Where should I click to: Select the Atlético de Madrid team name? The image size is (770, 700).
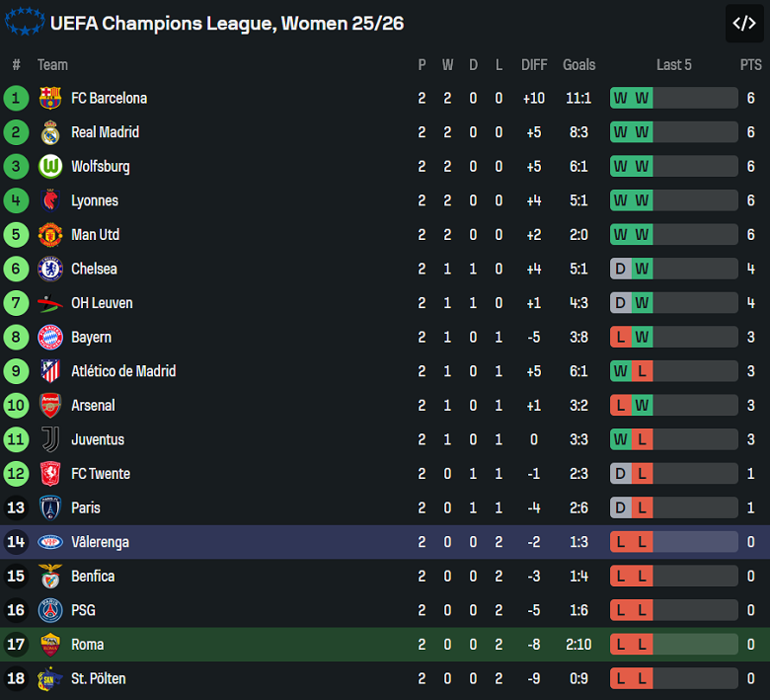[x=123, y=371]
